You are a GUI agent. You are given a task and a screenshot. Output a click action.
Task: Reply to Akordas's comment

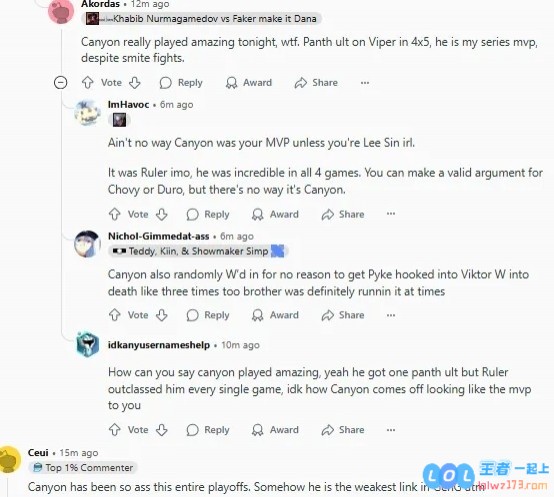(181, 83)
